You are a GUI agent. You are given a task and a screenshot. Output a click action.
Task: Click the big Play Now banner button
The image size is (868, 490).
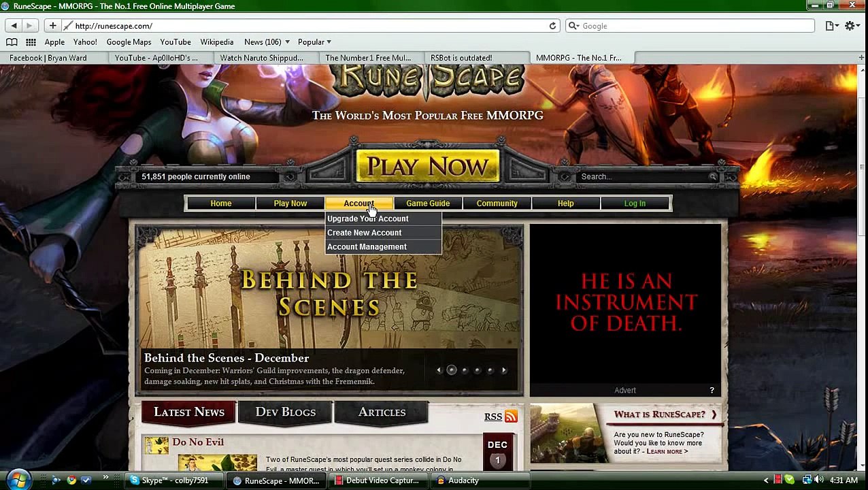point(428,166)
